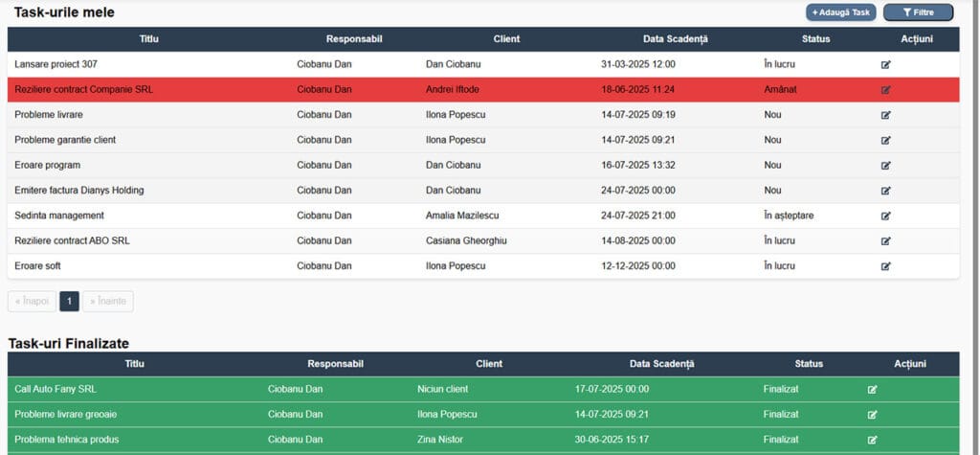Image resolution: width=980 pixels, height=455 pixels.
Task: Edit finalized task Problema tehnica produs
Action: click(x=873, y=440)
